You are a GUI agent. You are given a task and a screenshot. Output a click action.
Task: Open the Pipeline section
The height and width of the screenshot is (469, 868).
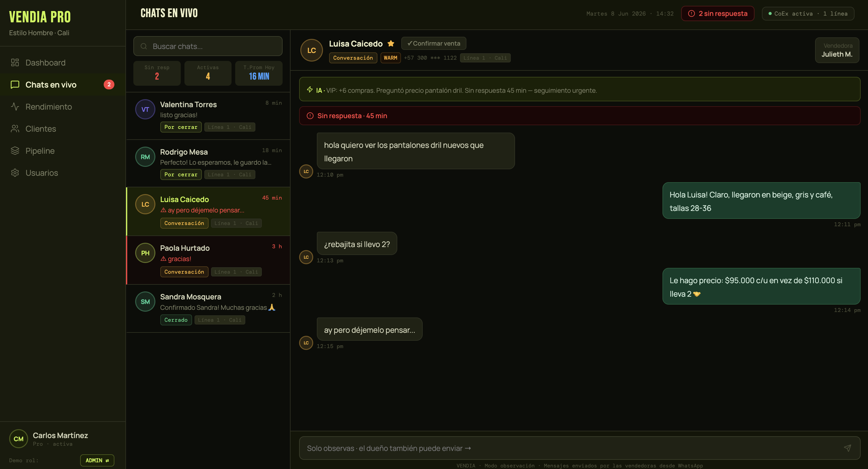click(63, 151)
